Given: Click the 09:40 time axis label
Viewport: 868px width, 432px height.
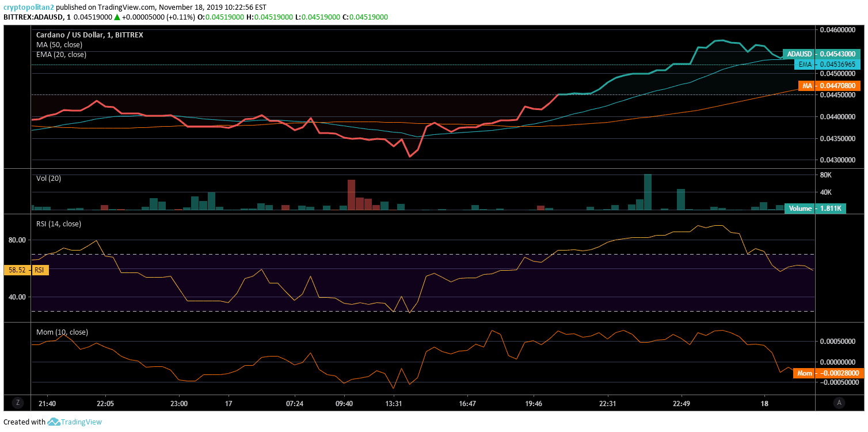Looking at the screenshot, I should click(x=344, y=404).
